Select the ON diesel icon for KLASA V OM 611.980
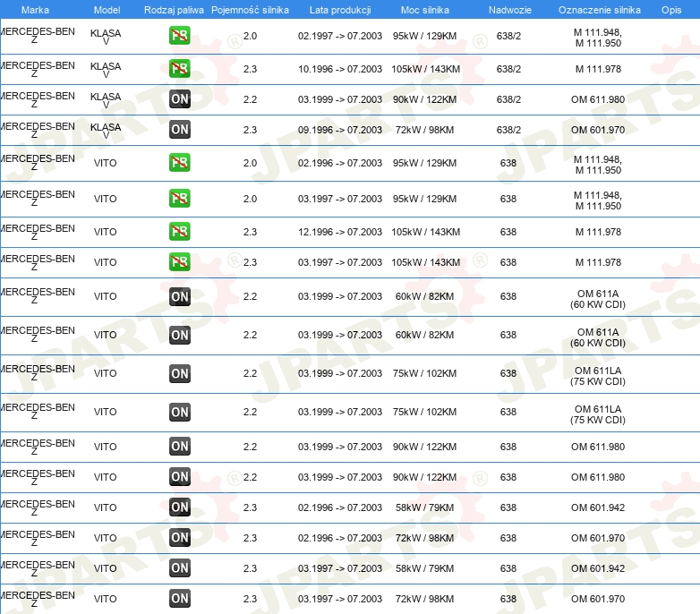This screenshot has height=614, width=700. click(x=180, y=99)
